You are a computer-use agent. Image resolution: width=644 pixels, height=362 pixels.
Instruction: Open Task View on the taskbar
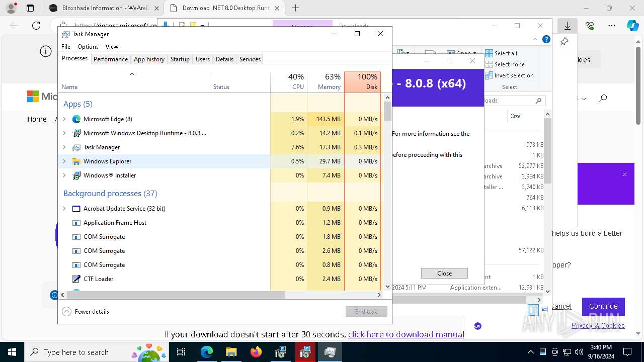coord(182,352)
